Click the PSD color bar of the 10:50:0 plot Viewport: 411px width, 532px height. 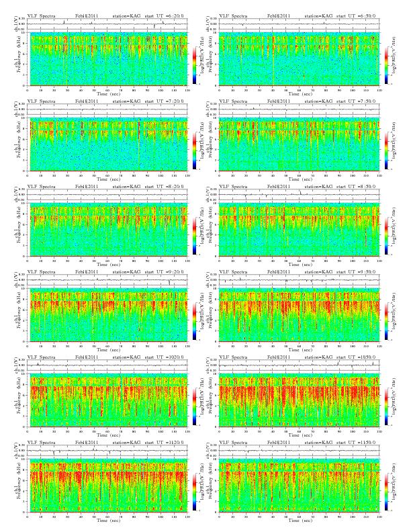tap(386, 406)
